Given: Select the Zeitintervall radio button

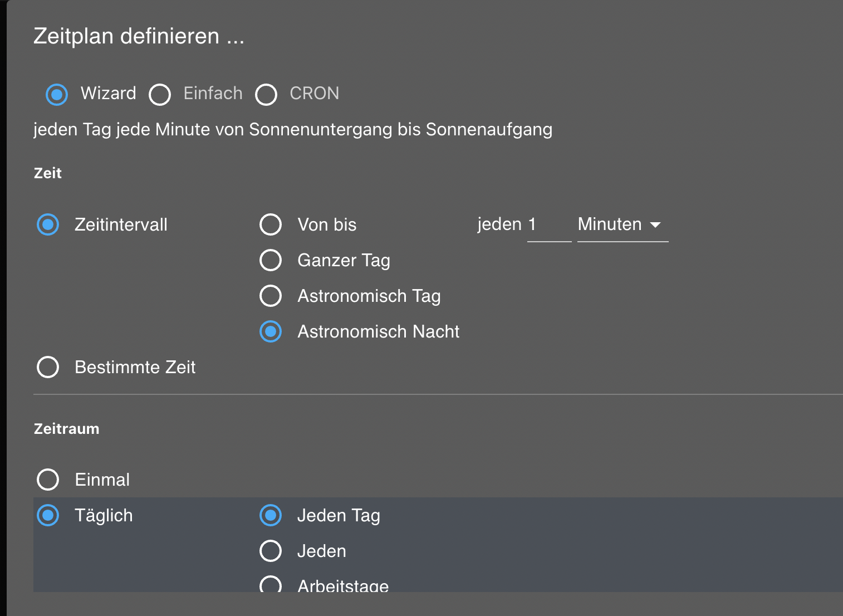Looking at the screenshot, I should point(48,224).
